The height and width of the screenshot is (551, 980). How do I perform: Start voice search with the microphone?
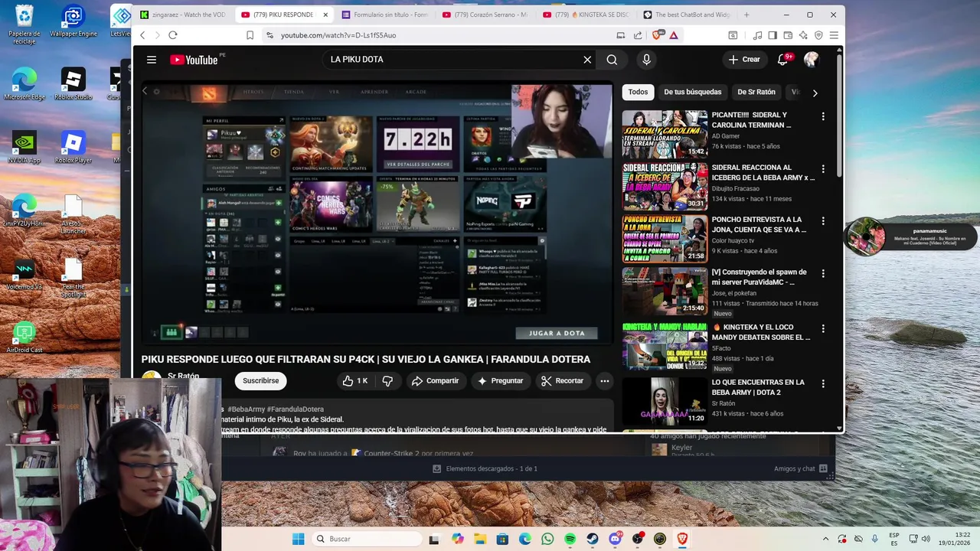pos(647,60)
